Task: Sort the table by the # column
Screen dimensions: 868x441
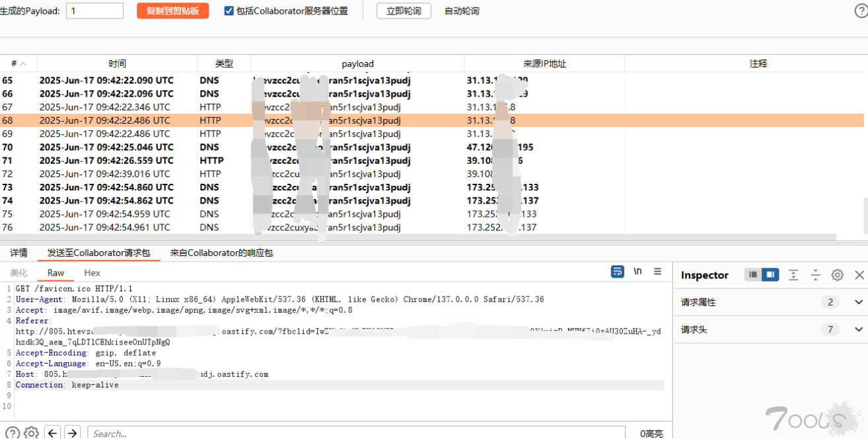Action: [x=18, y=63]
